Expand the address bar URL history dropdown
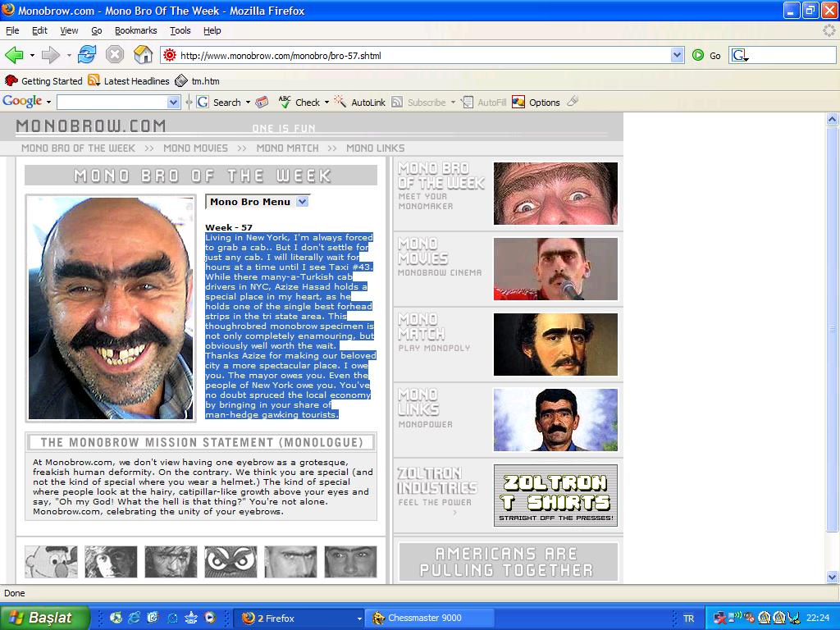 [x=677, y=55]
